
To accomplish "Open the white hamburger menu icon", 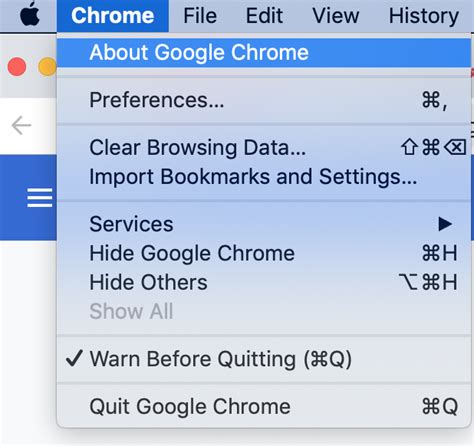I will coord(40,198).
